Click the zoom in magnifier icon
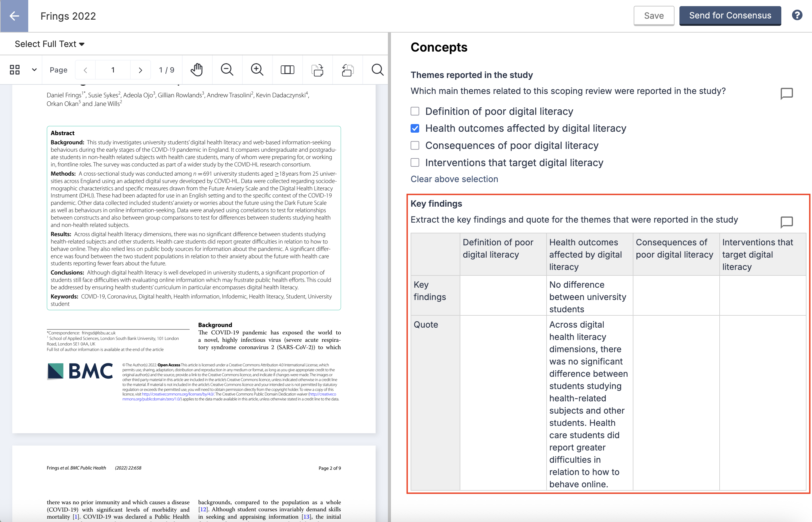Screen dimensions: 812x522 pyautogui.click(x=257, y=70)
